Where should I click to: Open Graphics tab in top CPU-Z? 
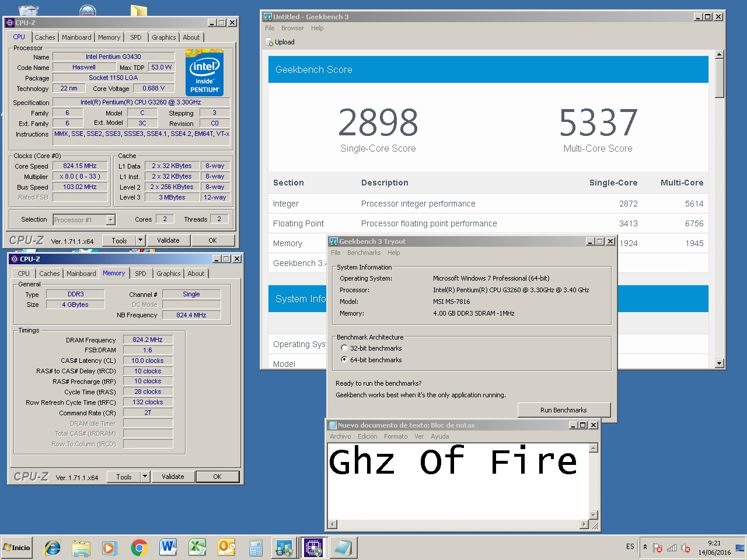tap(164, 37)
